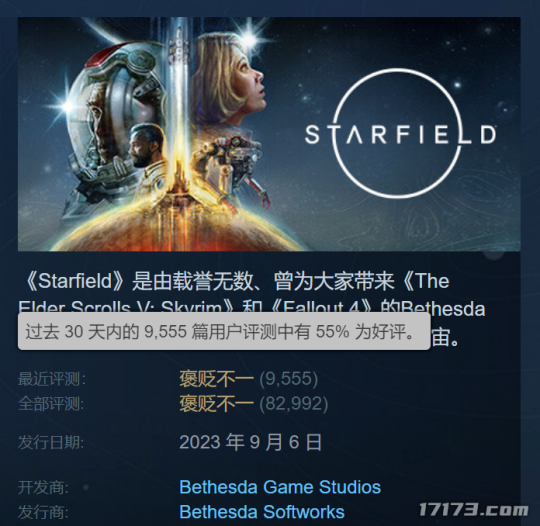
Task: Click the 《Starfield》 game description text
Action: (251, 309)
